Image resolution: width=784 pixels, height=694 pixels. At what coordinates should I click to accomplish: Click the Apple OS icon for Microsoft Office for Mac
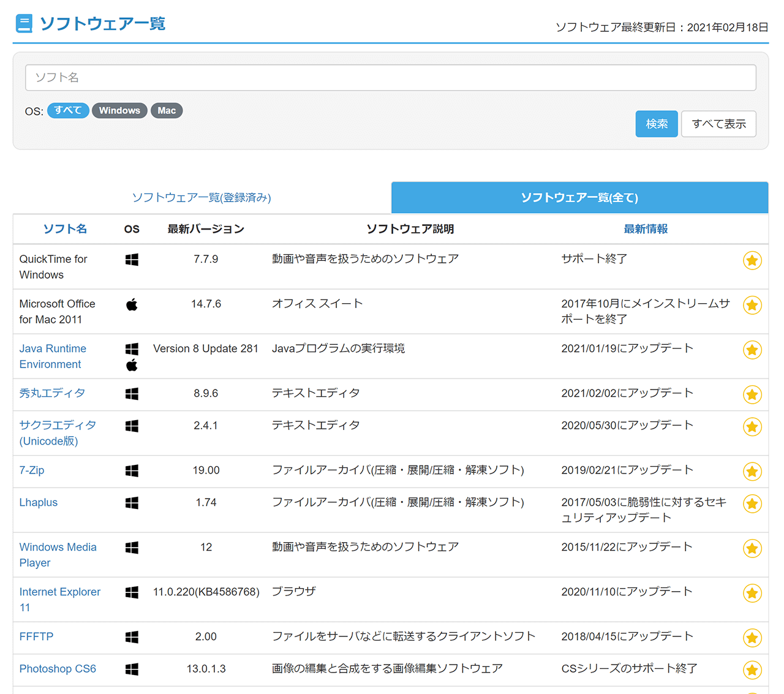point(132,304)
